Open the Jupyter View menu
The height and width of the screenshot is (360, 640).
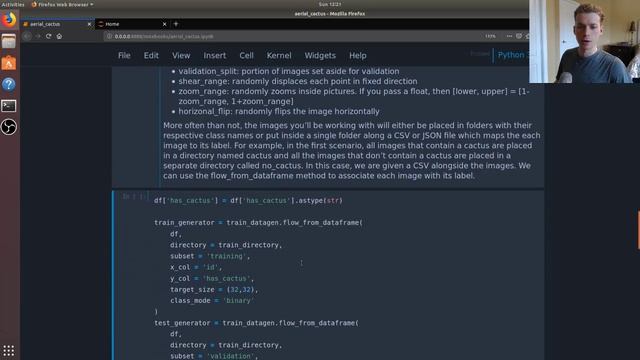pos(181,56)
